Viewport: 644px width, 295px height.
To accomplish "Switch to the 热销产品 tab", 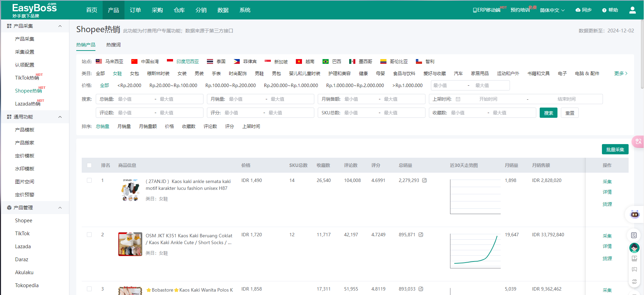I will tap(86, 45).
